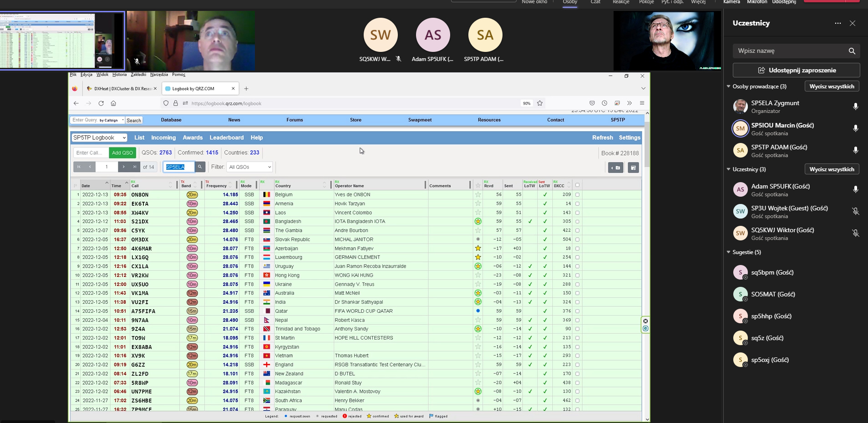
Task: Open the Leaderboard logbook menu item
Action: click(227, 138)
